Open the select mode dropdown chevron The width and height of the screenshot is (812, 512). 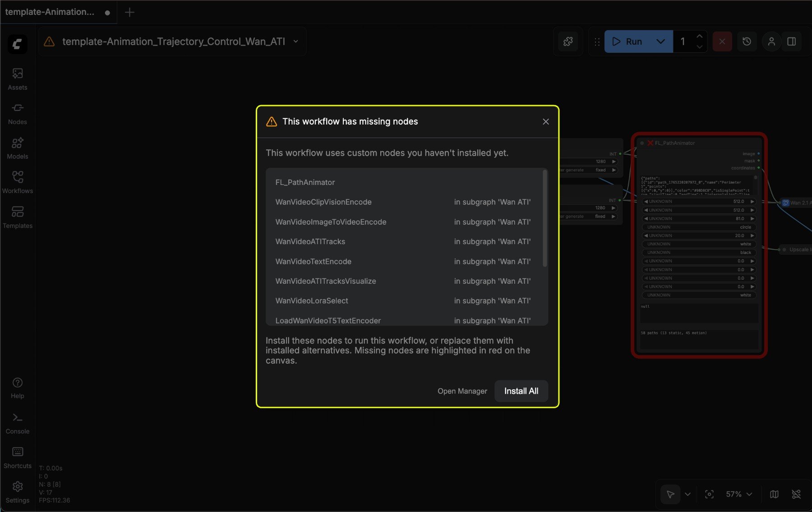pos(687,494)
